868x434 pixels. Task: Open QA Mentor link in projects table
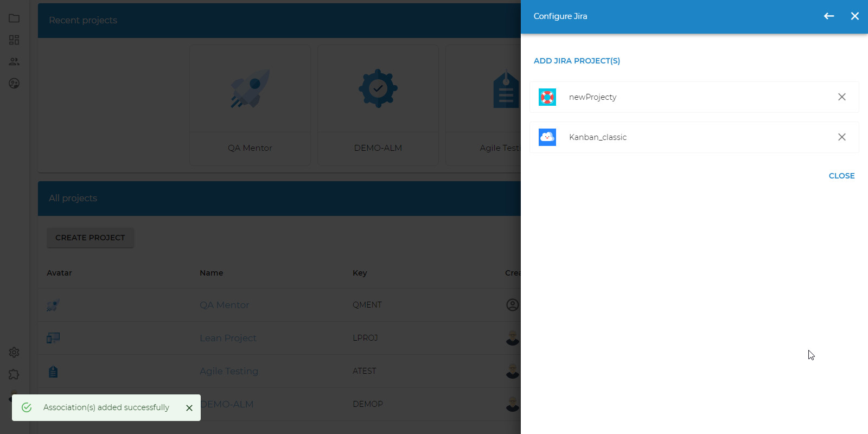pos(224,305)
